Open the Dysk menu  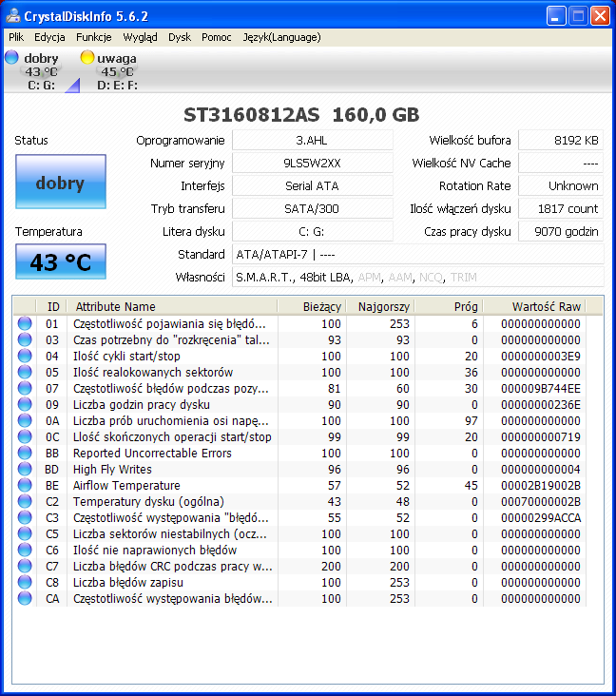point(180,37)
